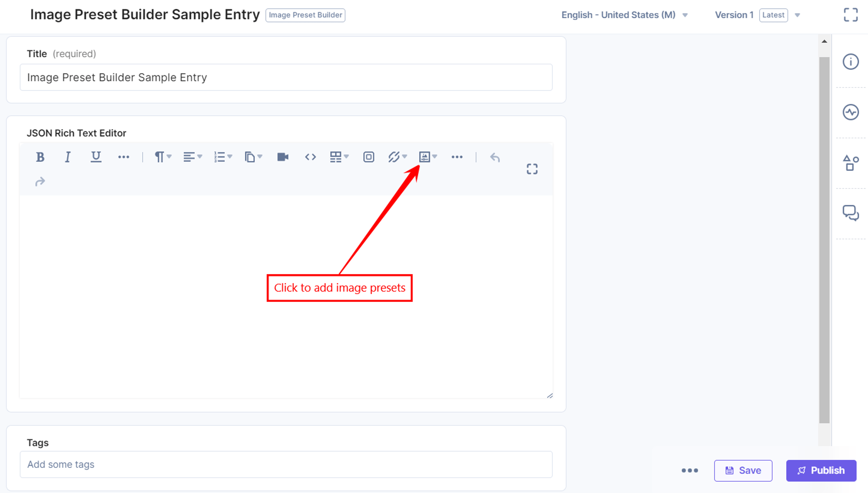868x493 pixels.
Task: Open the widgets shapes sidebar panel
Action: pyautogui.click(x=851, y=162)
